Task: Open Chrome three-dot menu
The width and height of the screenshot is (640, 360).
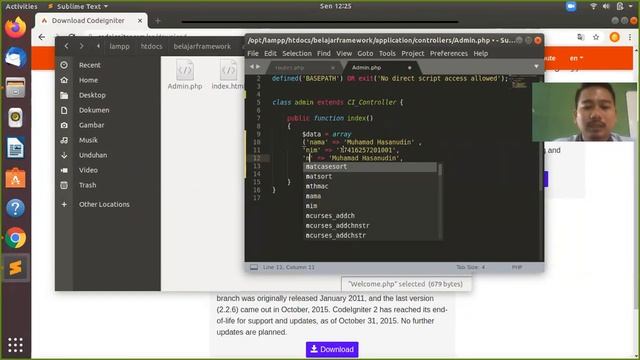Action: pos(630,37)
